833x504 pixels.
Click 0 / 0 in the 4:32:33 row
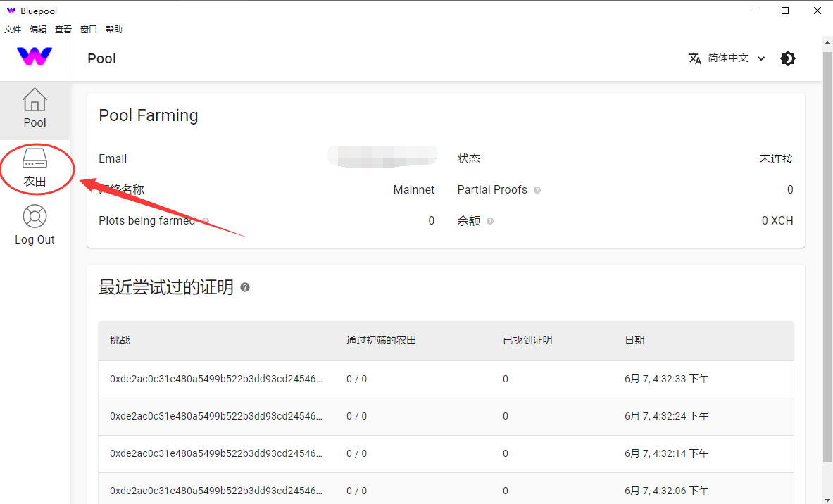click(356, 379)
